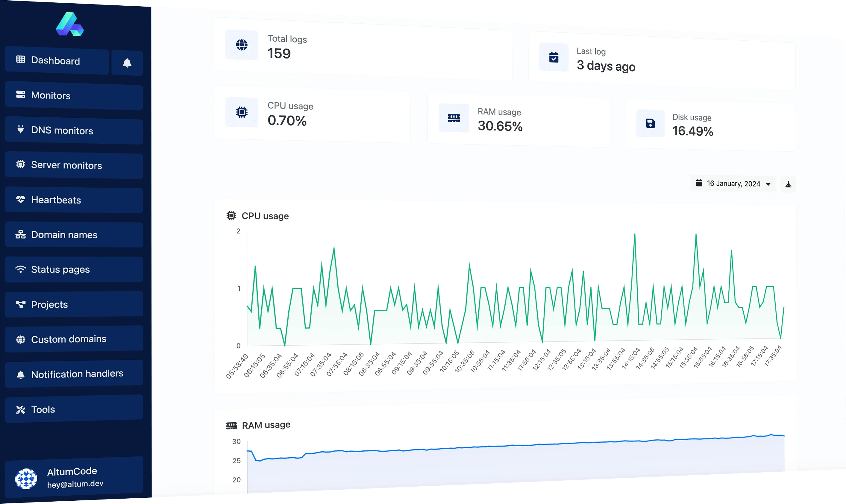The width and height of the screenshot is (846, 504).
Task: Click the DNS monitors icon
Action: tap(20, 130)
